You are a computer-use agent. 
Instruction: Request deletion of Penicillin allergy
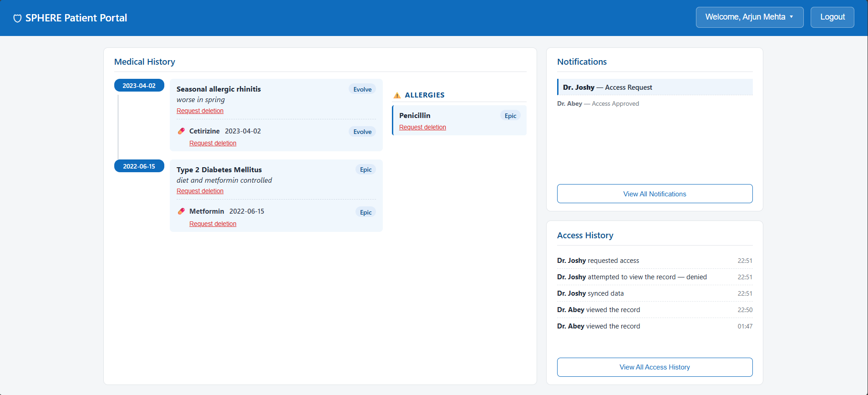pyautogui.click(x=422, y=127)
